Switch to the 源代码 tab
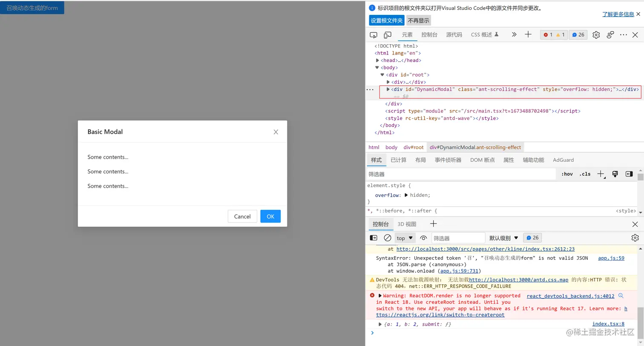 pyautogui.click(x=454, y=35)
